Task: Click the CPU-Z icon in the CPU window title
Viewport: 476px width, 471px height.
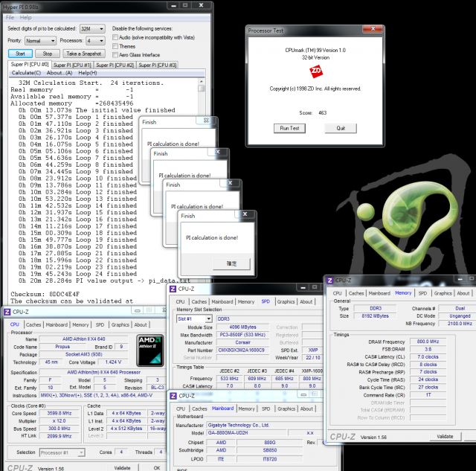Action: coord(7,313)
